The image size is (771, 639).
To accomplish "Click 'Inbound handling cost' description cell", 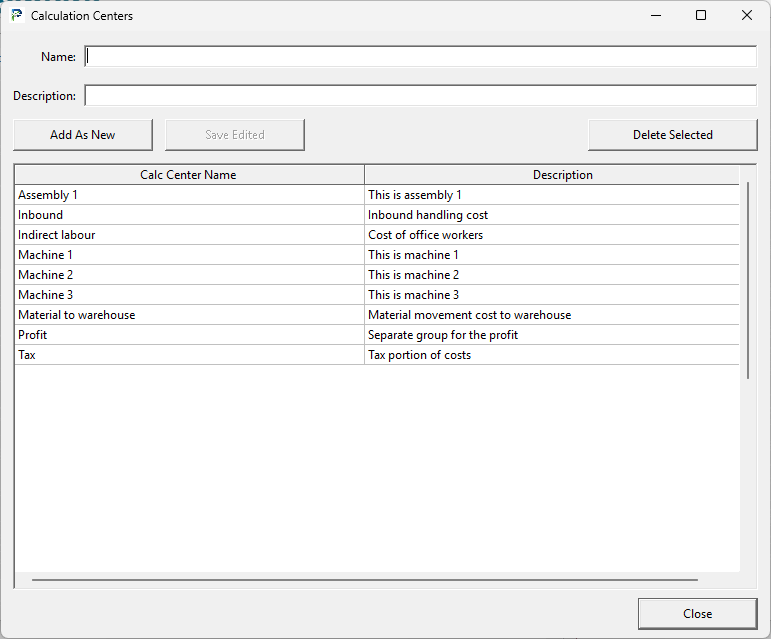I will 552,215.
